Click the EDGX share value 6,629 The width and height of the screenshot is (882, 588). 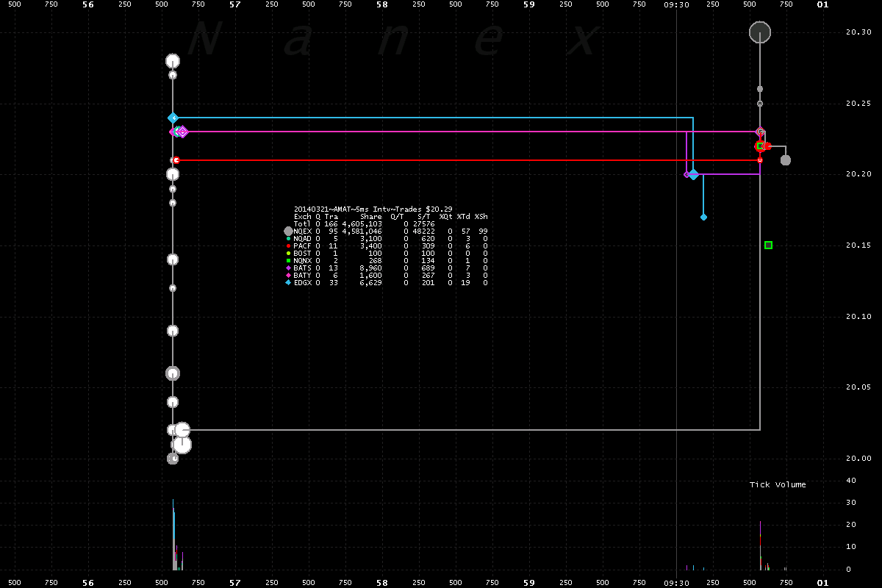(x=371, y=283)
